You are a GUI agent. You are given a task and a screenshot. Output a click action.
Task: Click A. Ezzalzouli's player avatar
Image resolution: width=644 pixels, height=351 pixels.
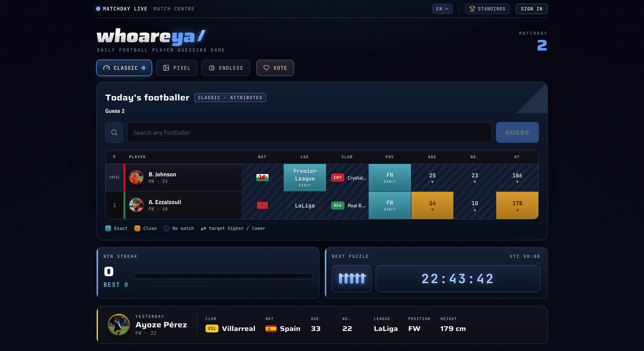click(136, 205)
